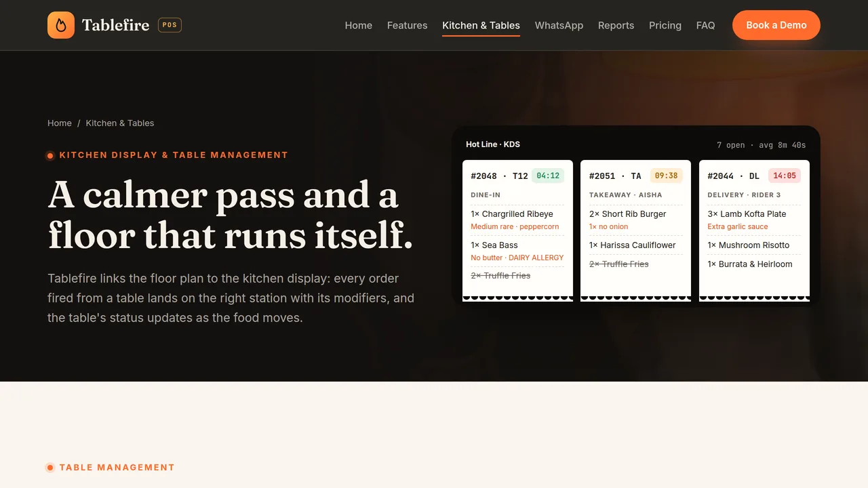Click the DINE-IN label on ticket #2048
This screenshot has height=488, width=868.
pyautogui.click(x=486, y=195)
